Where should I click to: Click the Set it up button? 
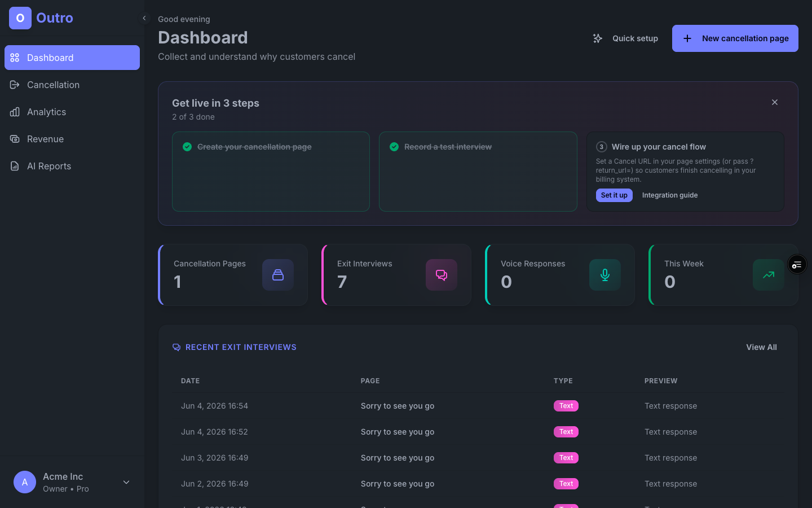click(x=614, y=195)
